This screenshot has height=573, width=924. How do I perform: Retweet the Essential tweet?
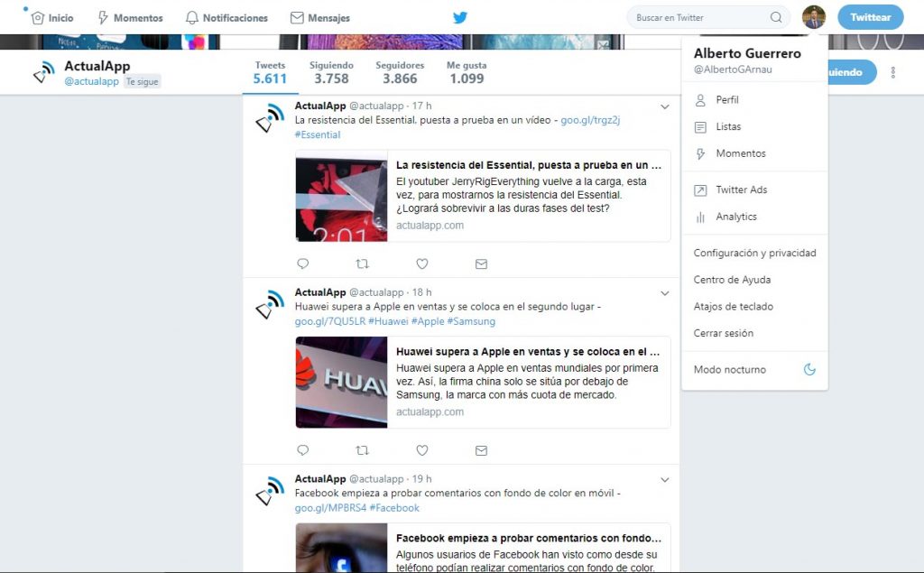(x=363, y=263)
